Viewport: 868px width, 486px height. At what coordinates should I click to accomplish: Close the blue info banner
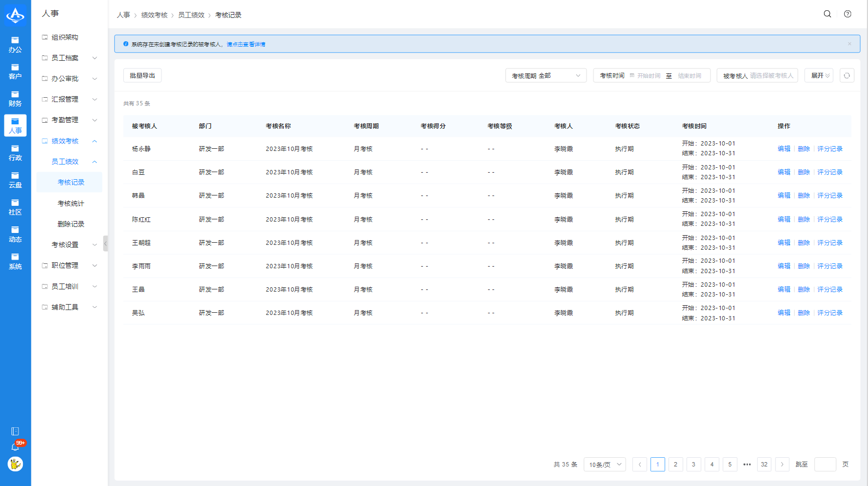[850, 44]
